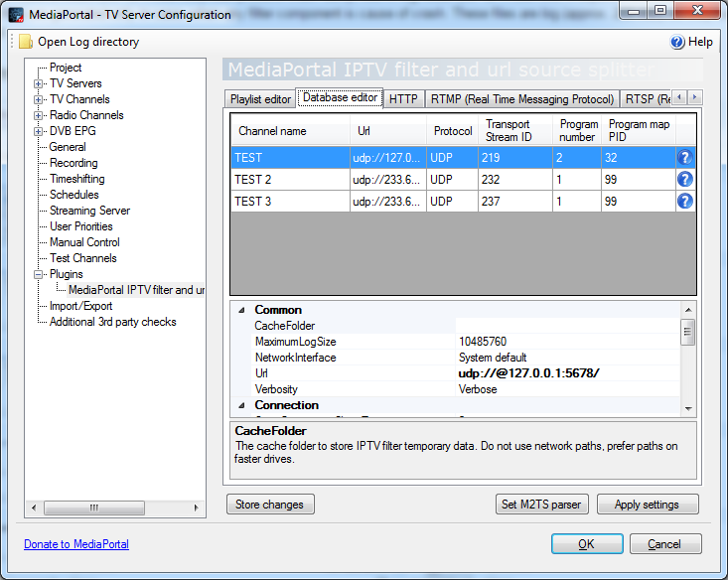Click the tree horizontal scrollbar thumb
728x580 pixels.
[94, 507]
